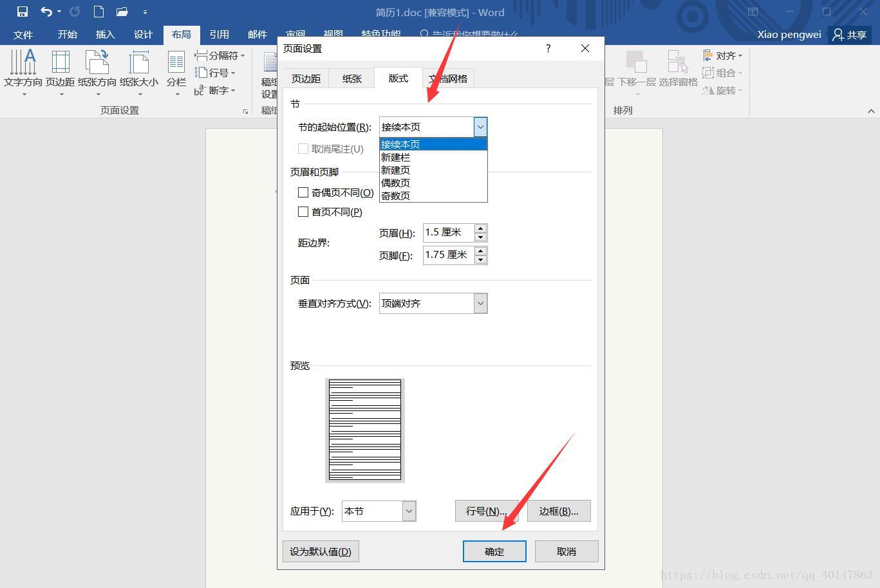This screenshot has height=588, width=880.
Task: Click the 设为默认值 button
Action: 321,551
